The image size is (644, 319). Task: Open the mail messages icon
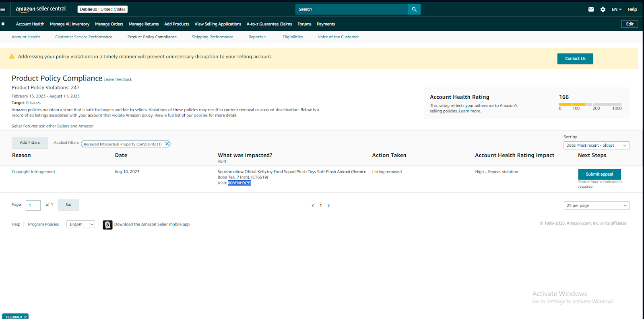click(x=591, y=9)
